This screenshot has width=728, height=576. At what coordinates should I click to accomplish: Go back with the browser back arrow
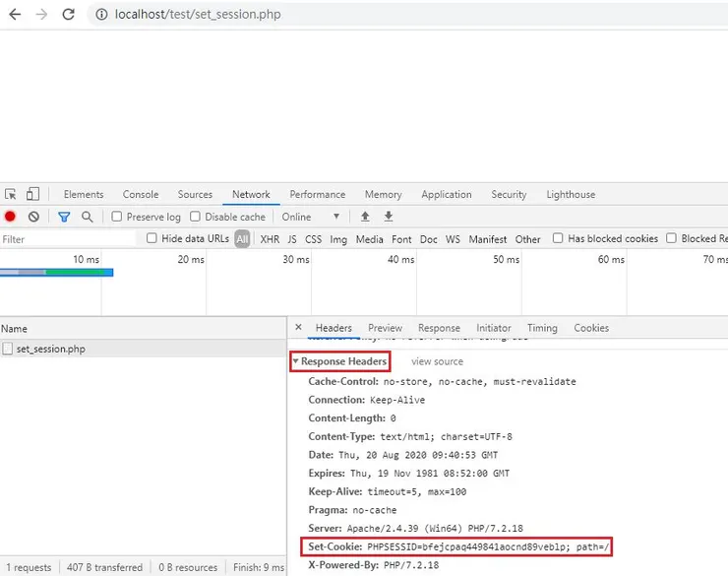[x=15, y=15]
